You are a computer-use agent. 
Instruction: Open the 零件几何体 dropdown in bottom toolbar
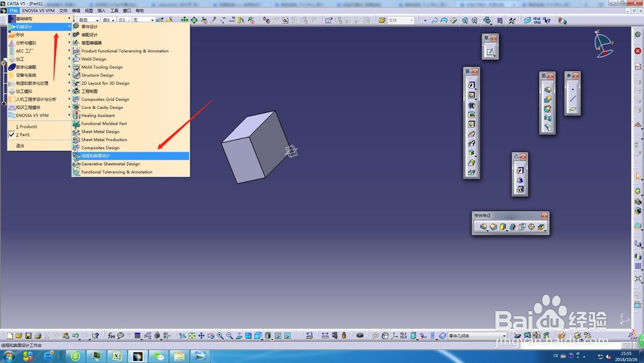pos(477,336)
